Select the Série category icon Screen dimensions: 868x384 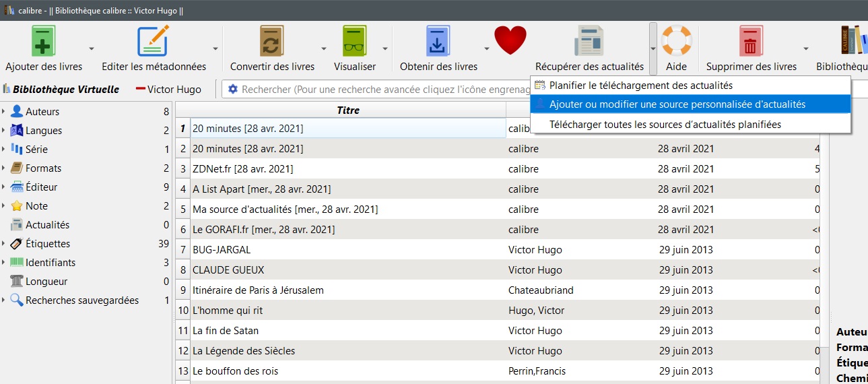(16, 150)
